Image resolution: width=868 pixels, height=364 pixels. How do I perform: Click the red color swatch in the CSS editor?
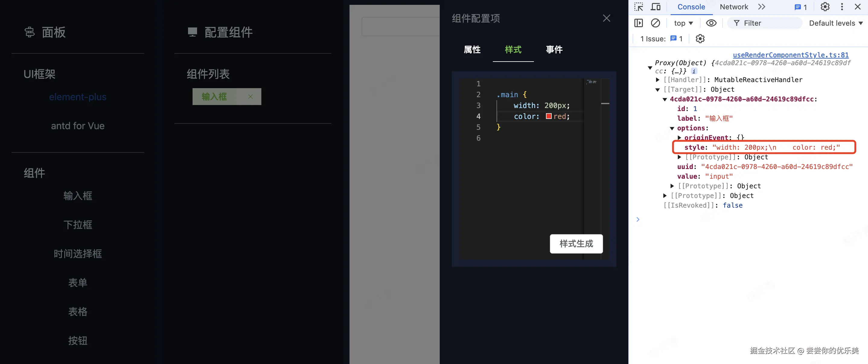coord(549,116)
